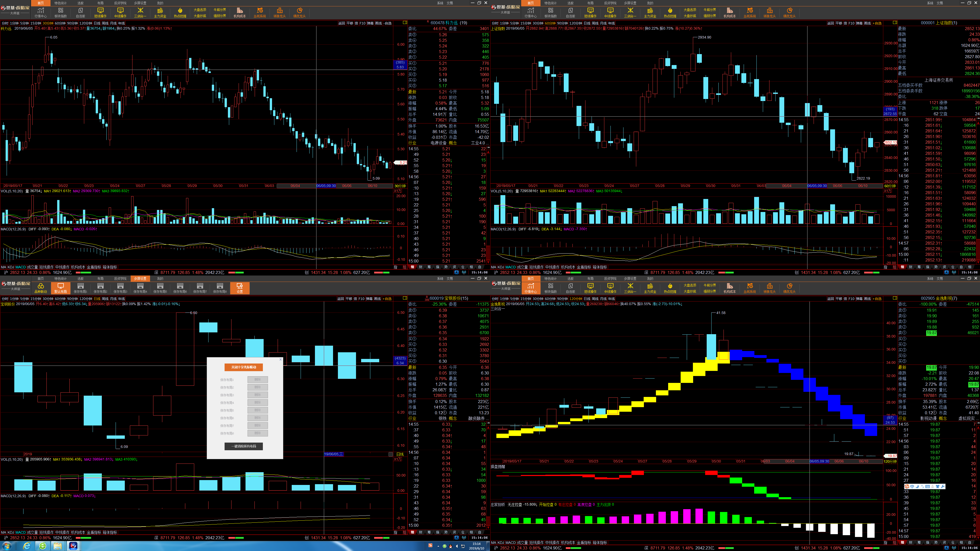The image size is (980, 551).
Task: Click 机构成本 building icon
Action: [240, 12]
